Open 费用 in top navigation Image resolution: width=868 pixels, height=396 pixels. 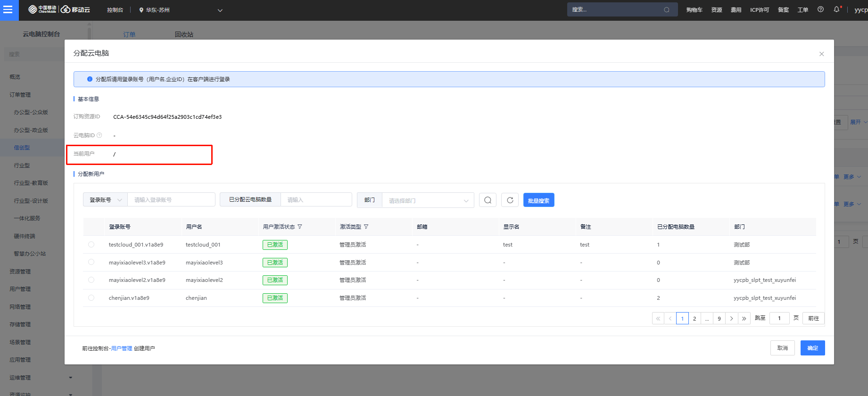click(736, 10)
